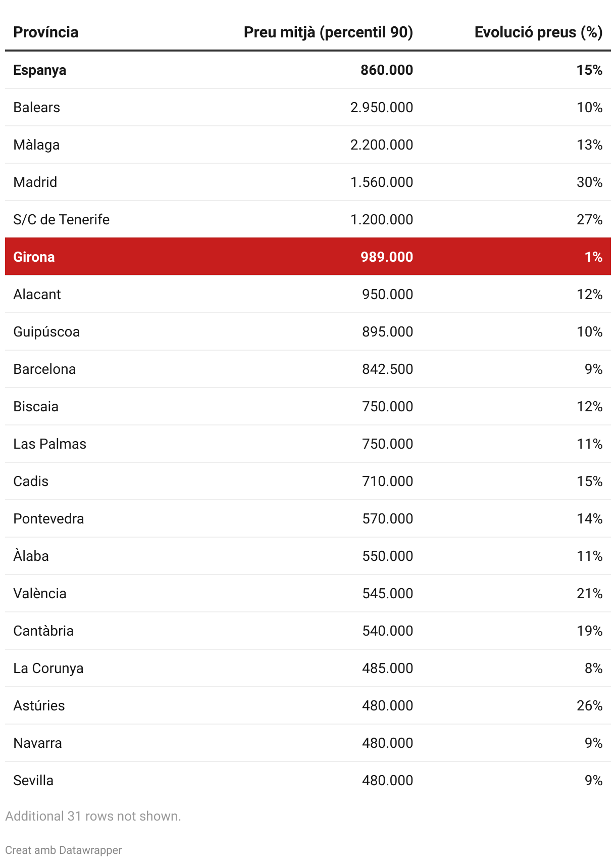This screenshot has height=862, width=616.
Task: Click the Las Palmas province cell
Action: tap(49, 444)
